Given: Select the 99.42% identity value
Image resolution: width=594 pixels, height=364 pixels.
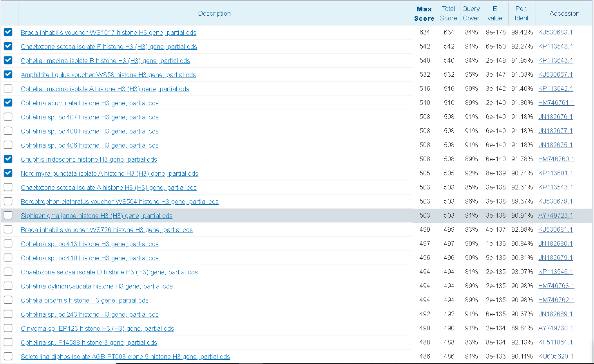Looking at the screenshot, I should 522,32.
